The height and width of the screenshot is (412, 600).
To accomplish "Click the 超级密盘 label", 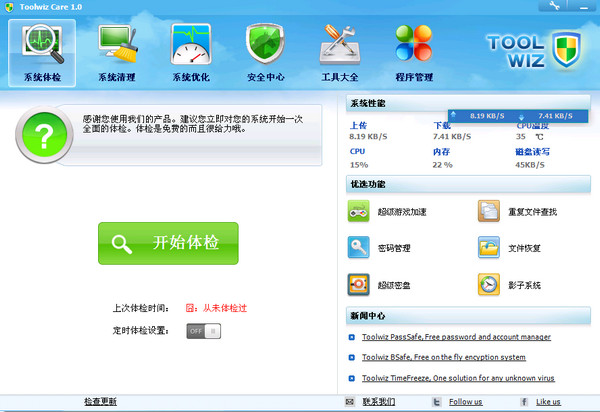I will [x=394, y=285].
